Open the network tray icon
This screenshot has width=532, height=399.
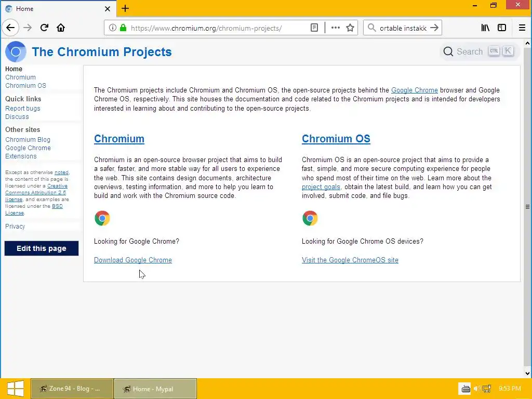click(487, 389)
